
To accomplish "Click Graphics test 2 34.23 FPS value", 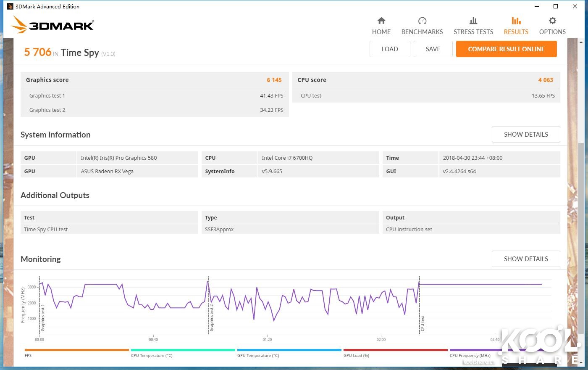I will coord(272,110).
